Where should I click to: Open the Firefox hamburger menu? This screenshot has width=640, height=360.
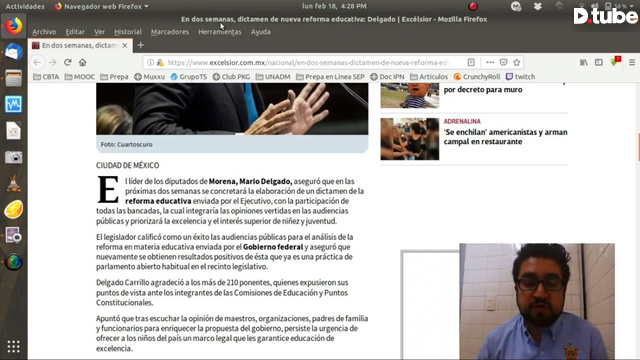[632, 62]
